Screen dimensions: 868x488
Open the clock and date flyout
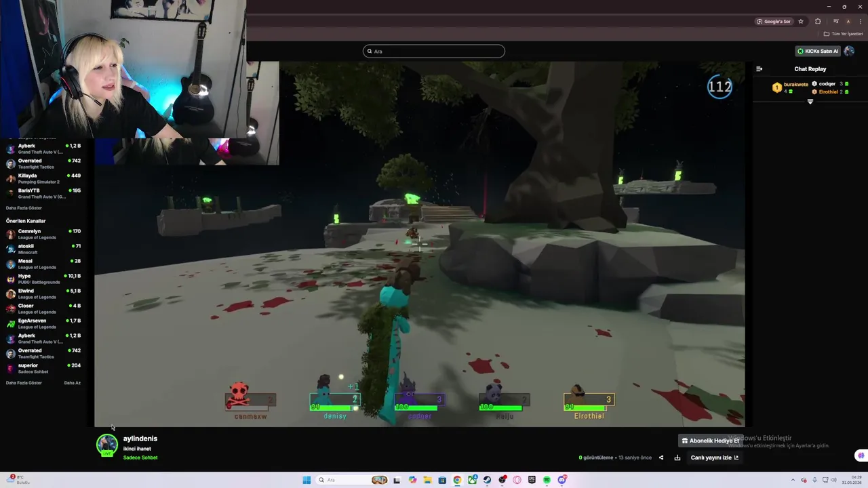pos(852,480)
